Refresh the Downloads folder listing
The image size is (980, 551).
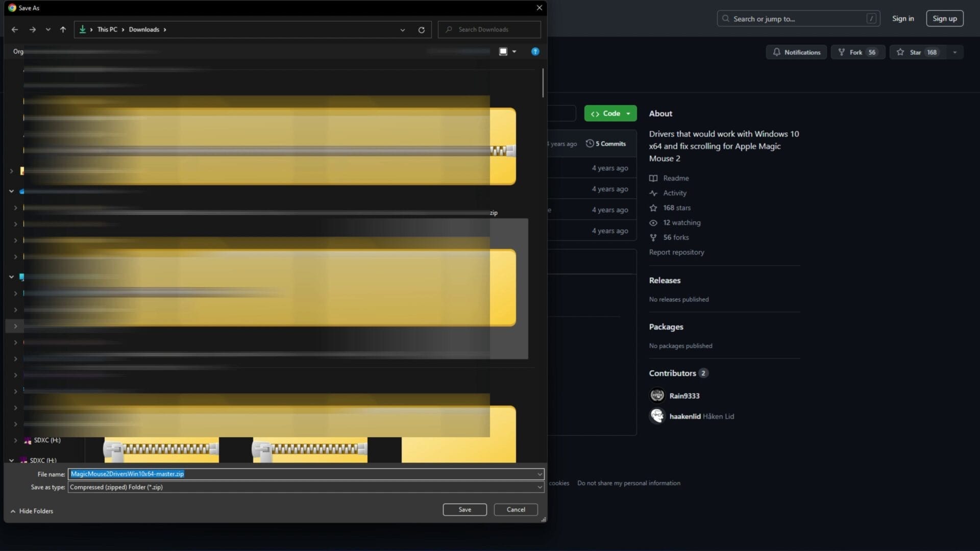[x=421, y=30]
